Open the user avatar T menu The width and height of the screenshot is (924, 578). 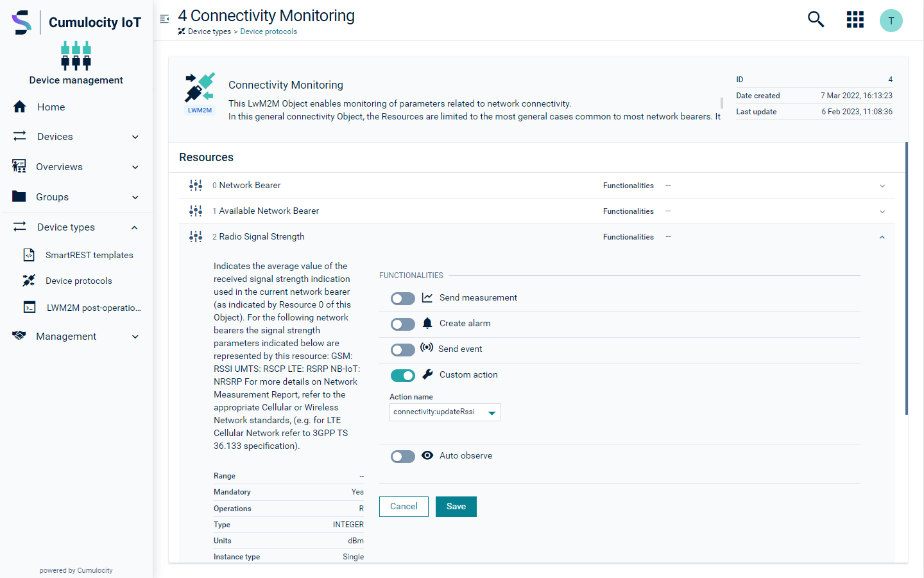tap(891, 21)
